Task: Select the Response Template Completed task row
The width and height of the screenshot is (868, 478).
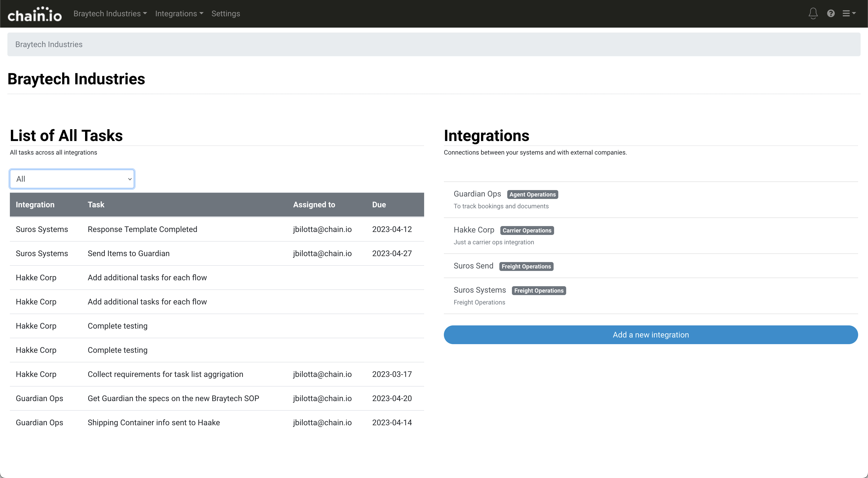Action: tap(142, 229)
